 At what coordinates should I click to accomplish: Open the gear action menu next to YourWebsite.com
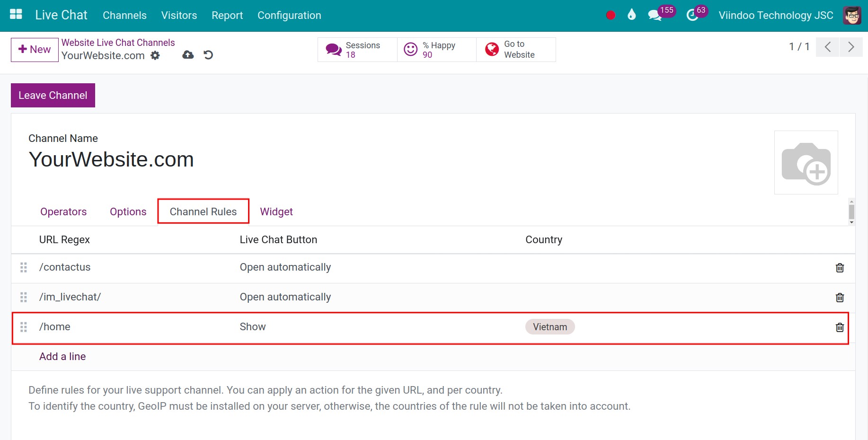point(155,56)
